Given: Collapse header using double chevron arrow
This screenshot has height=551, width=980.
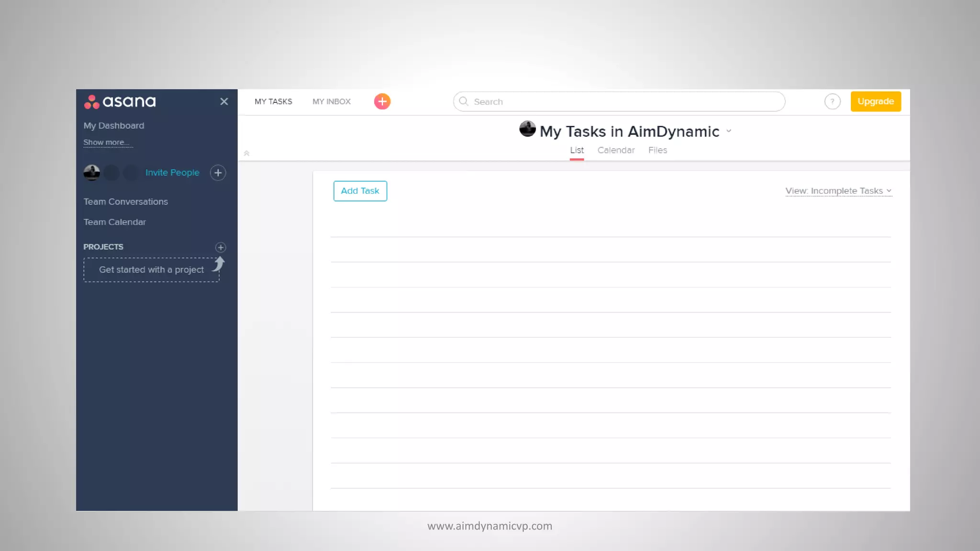Looking at the screenshot, I should 246,154.
